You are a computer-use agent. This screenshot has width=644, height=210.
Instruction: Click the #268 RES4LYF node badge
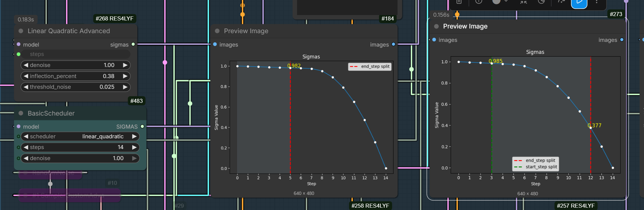[x=115, y=18]
